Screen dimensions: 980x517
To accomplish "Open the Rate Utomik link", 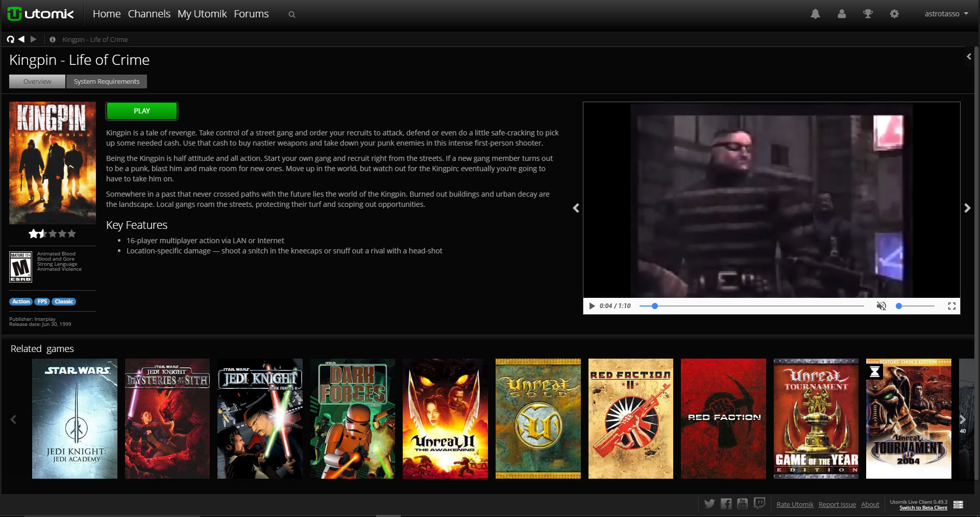I will 795,504.
